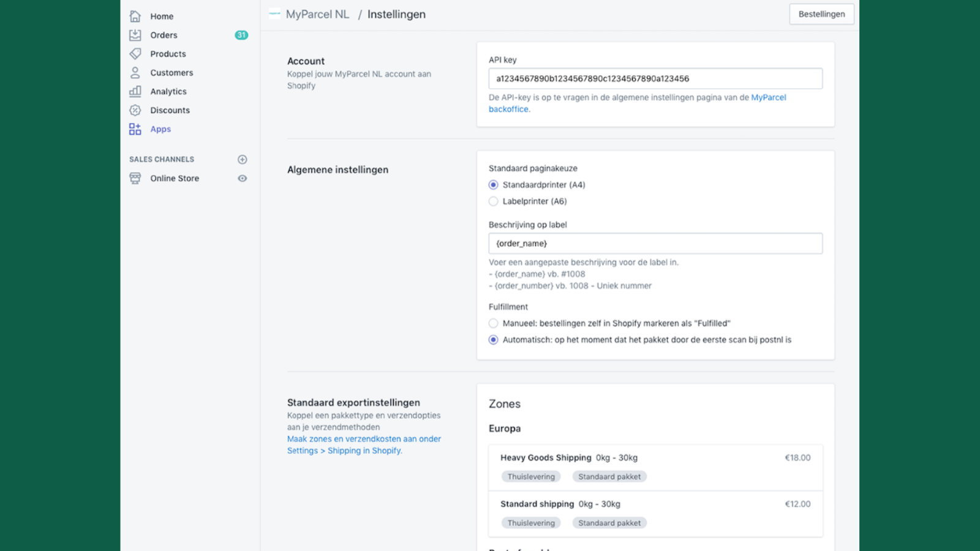Click Heavy Goods Shipping Standaard pakket tag

(x=609, y=476)
